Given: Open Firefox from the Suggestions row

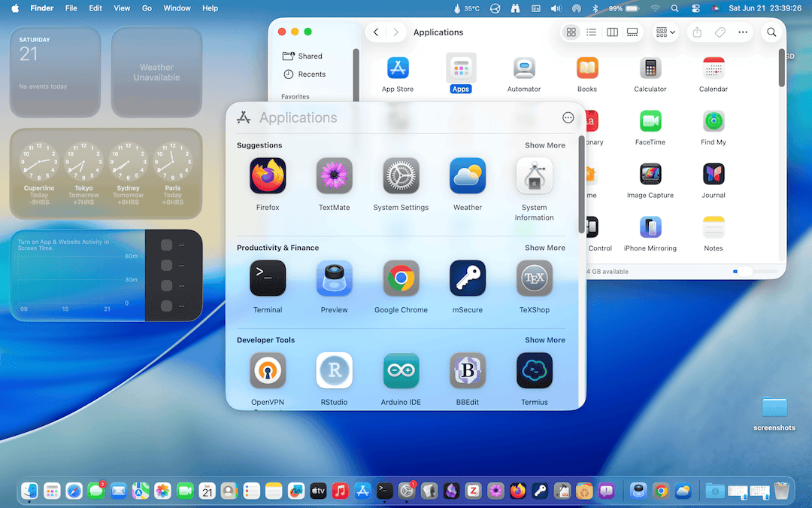Looking at the screenshot, I should click(268, 177).
